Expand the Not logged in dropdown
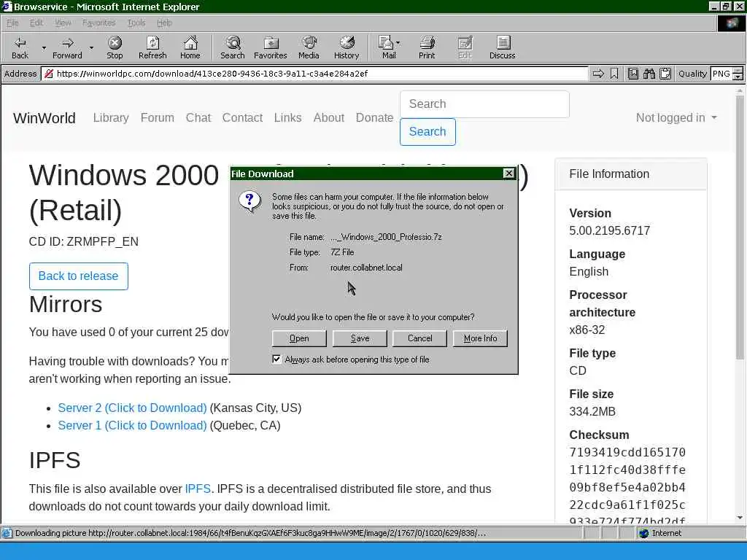The image size is (747, 560). [676, 117]
